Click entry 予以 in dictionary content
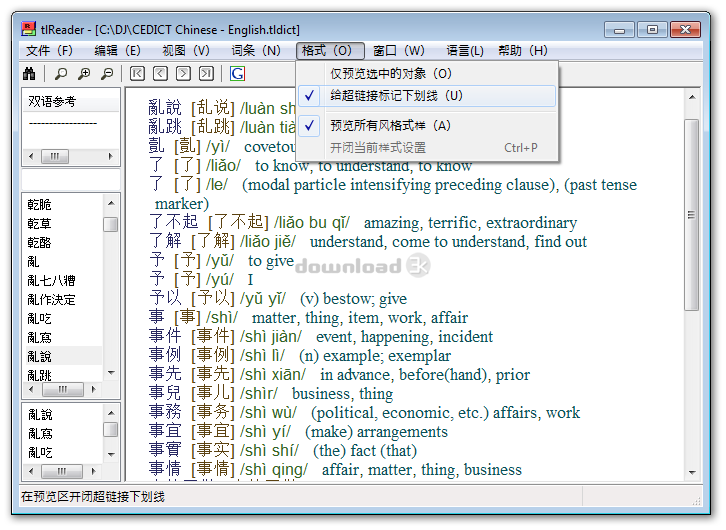Image resolution: width=726 pixels, height=530 pixels. click(165, 298)
